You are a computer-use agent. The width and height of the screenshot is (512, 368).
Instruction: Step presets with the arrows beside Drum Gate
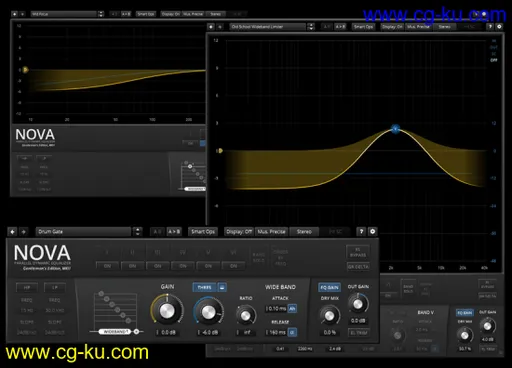click(x=137, y=232)
